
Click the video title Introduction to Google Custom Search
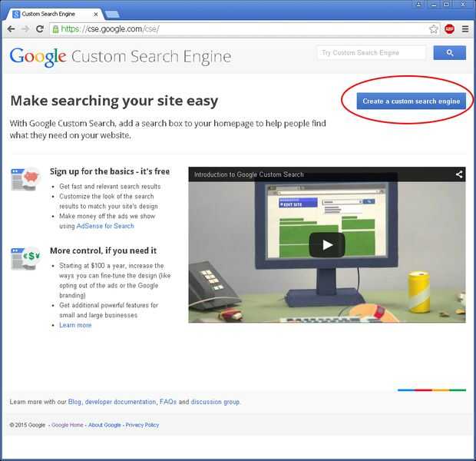[249, 174]
